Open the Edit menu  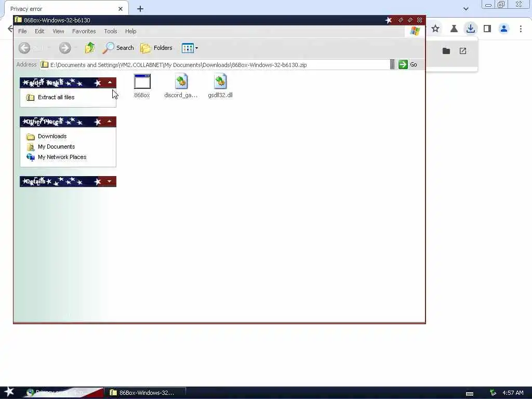coord(39,31)
